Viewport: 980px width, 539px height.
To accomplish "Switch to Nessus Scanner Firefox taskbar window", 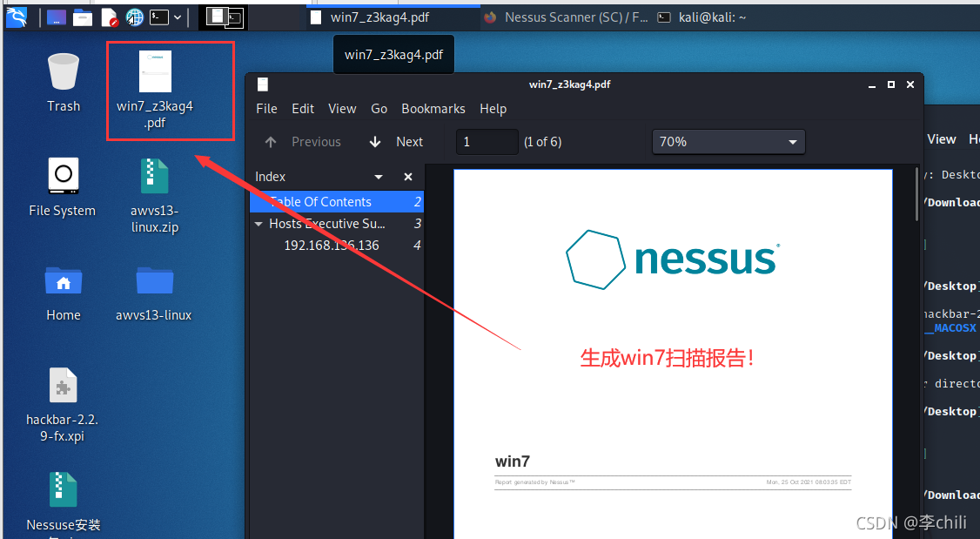I will click(567, 17).
